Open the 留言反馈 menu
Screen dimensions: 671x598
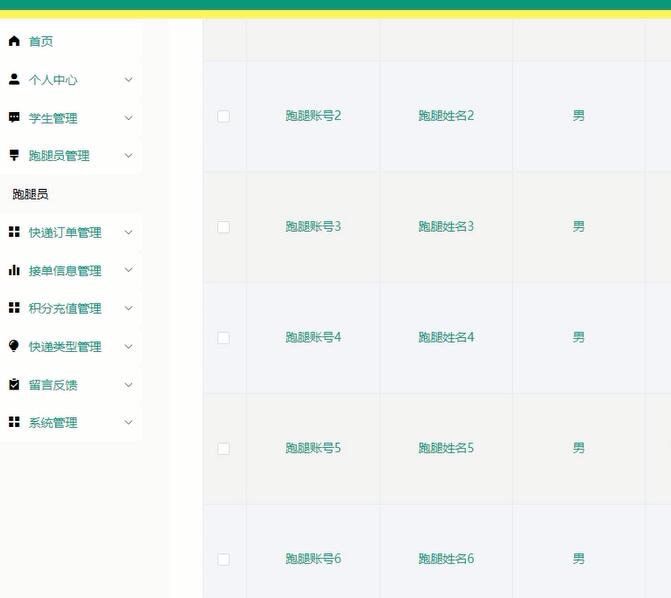coord(53,385)
